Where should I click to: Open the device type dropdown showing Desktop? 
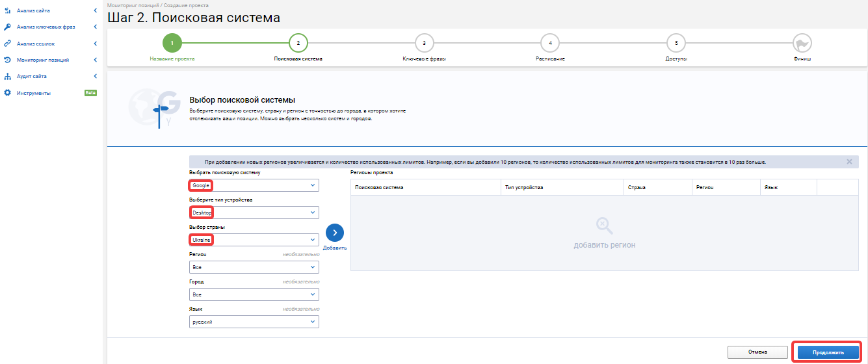[x=254, y=213]
